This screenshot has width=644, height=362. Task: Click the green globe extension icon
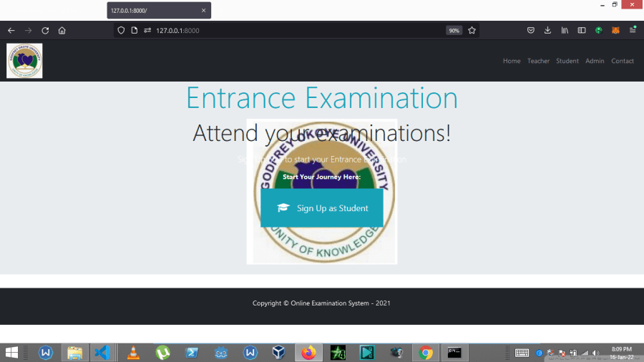coord(599,30)
